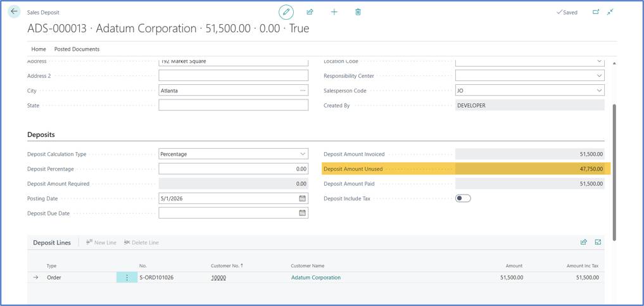The height and width of the screenshot is (306, 644).
Task: Click Delete Line in Deposit Lines
Action: [141, 243]
